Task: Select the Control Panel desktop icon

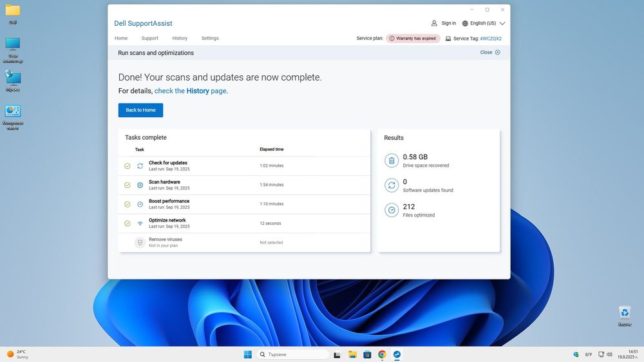Action: (x=13, y=117)
